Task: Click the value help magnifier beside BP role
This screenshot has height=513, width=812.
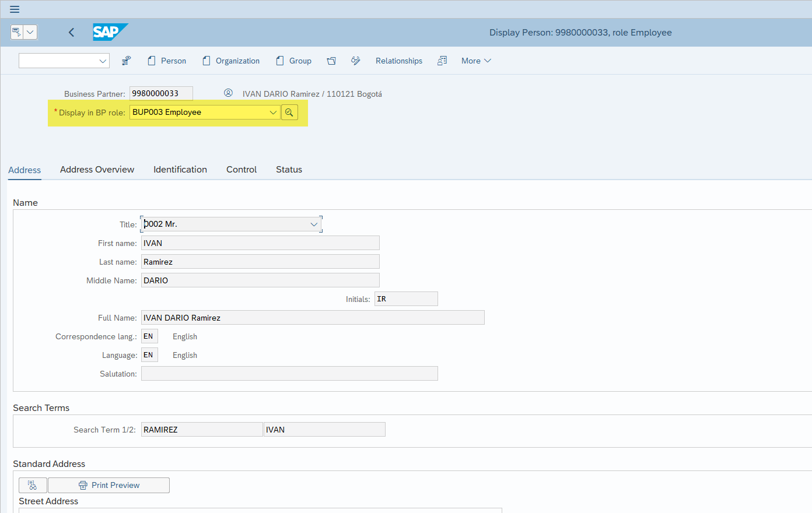Action: [289, 112]
